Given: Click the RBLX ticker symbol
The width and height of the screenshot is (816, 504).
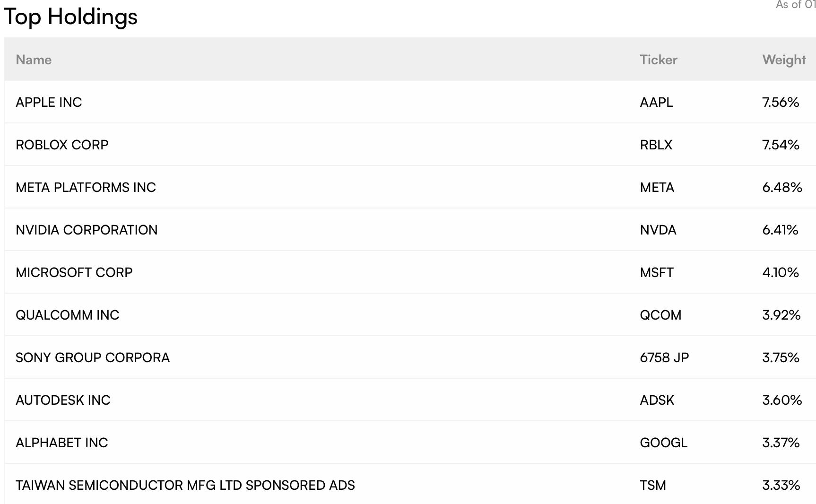Looking at the screenshot, I should tap(656, 145).
